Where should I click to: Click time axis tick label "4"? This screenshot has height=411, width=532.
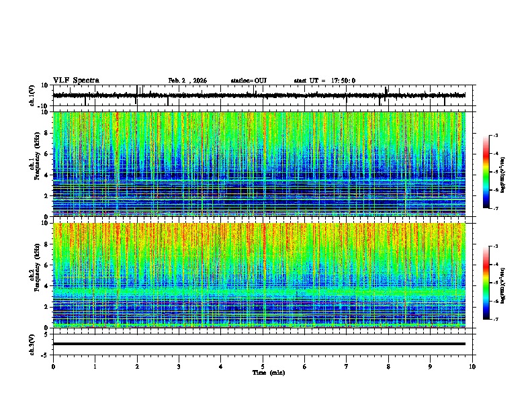pyautogui.click(x=221, y=367)
